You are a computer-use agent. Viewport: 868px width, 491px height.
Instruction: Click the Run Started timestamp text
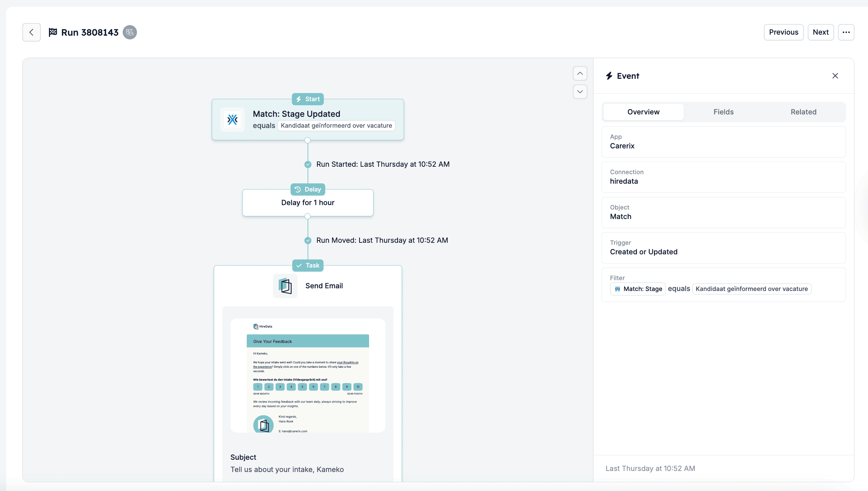(383, 164)
